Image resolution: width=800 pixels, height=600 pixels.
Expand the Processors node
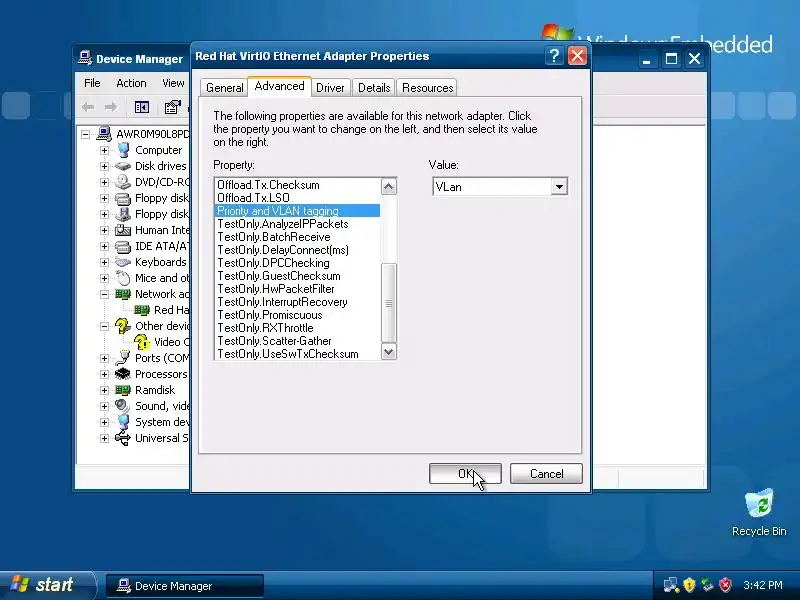click(105, 374)
